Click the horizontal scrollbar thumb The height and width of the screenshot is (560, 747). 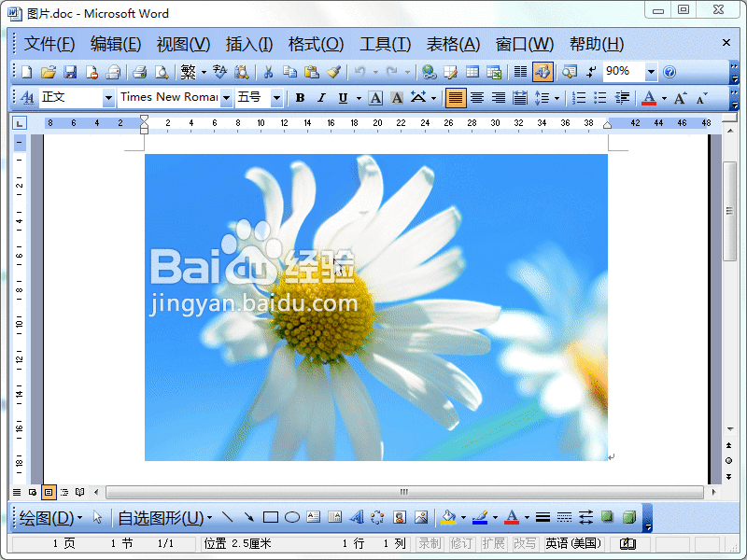(404, 492)
